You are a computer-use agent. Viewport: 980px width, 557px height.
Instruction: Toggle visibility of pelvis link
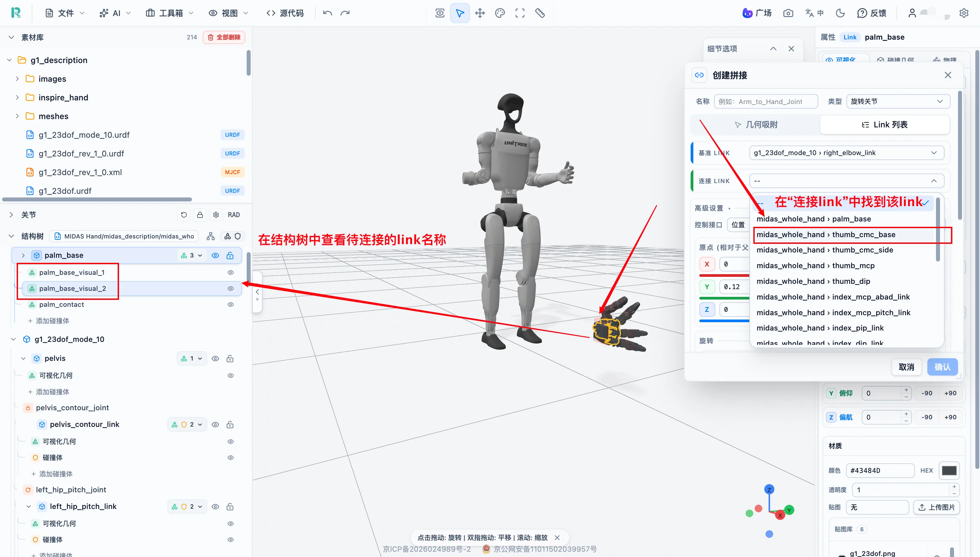(x=215, y=359)
